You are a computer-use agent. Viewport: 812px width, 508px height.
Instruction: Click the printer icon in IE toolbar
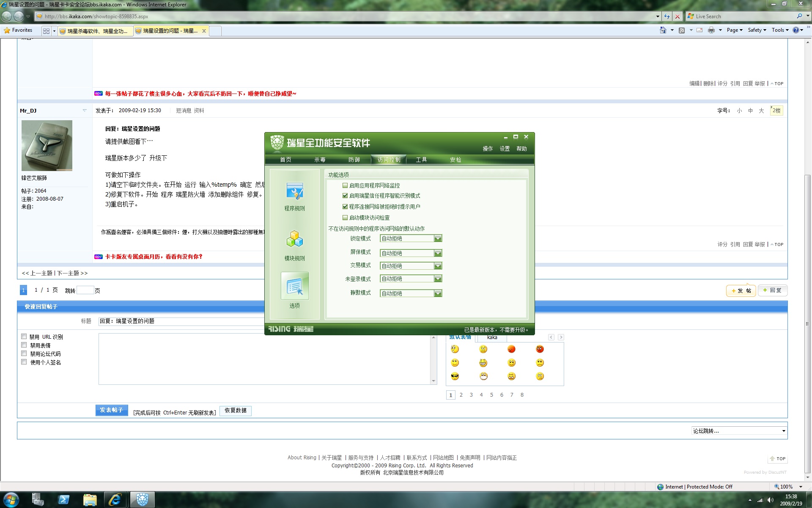(711, 30)
